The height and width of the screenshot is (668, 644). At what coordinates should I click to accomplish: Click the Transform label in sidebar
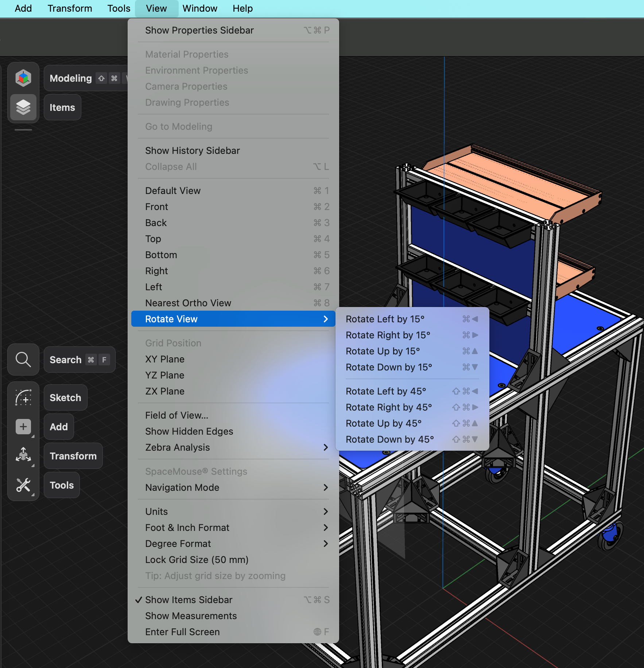click(x=73, y=456)
